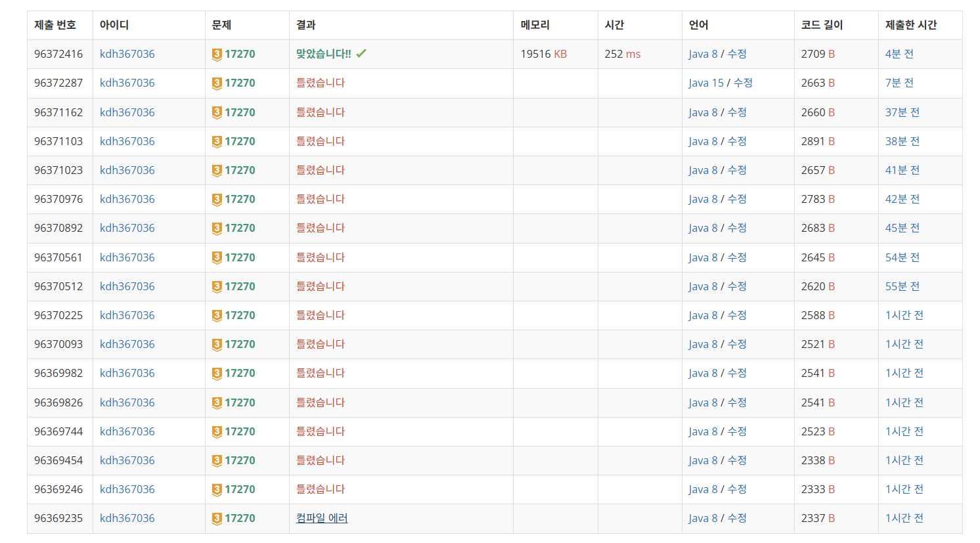The width and height of the screenshot is (980, 543).
Task: Click tier badge icon in row 96369744
Action: [x=217, y=432]
